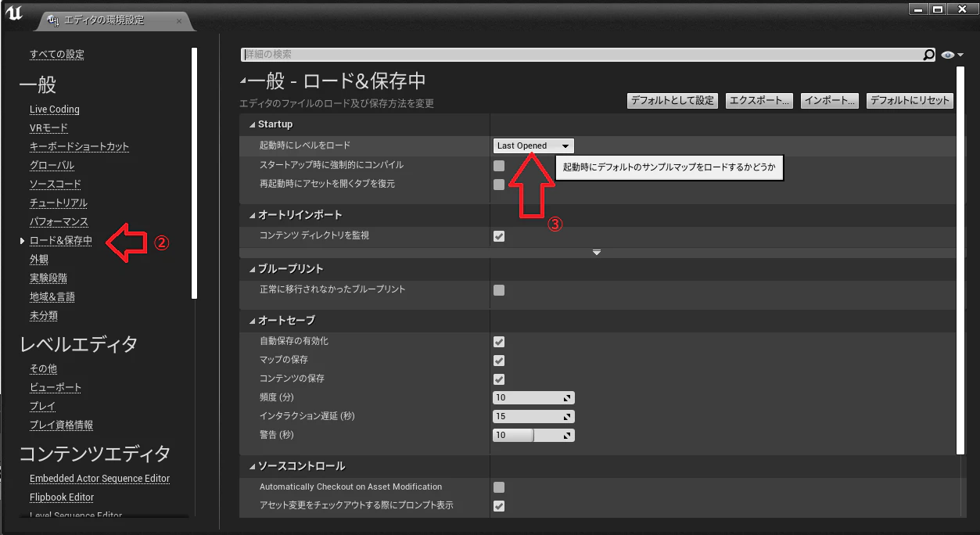Click エクスポート... button
Viewport: 980px width, 535px height.
(759, 101)
